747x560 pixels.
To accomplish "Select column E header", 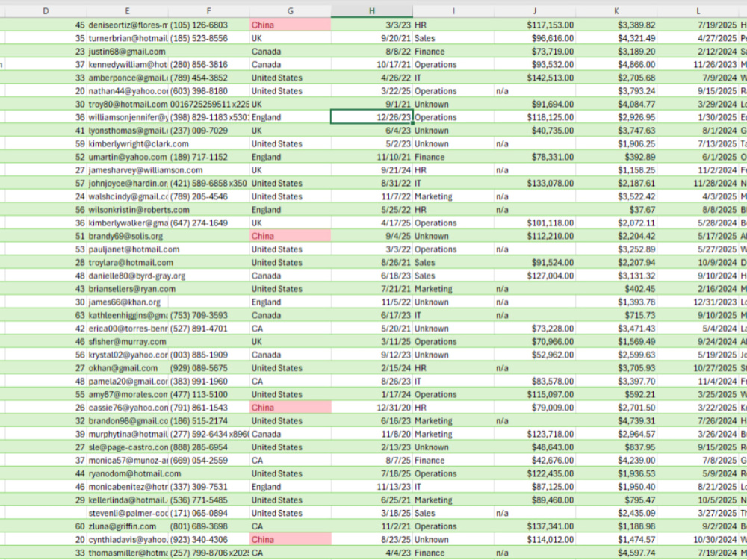I will point(127,11).
